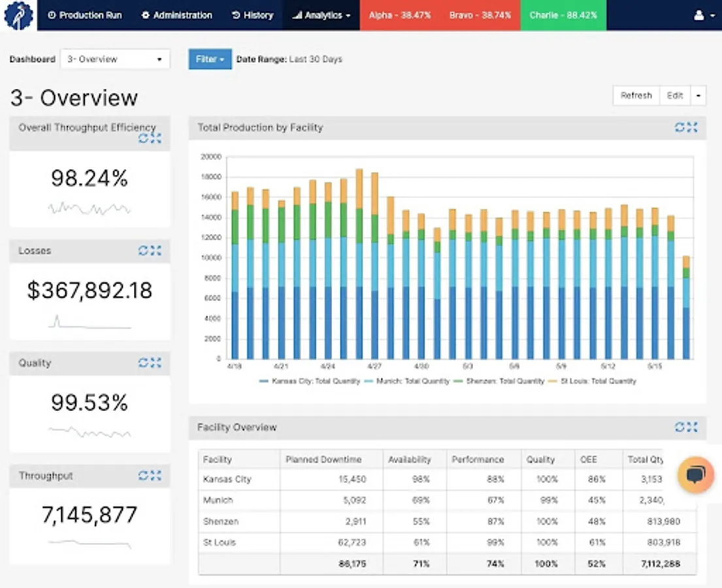The height and width of the screenshot is (588, 722).
Task: Click the company logo in the header
Action: (18, 15)
